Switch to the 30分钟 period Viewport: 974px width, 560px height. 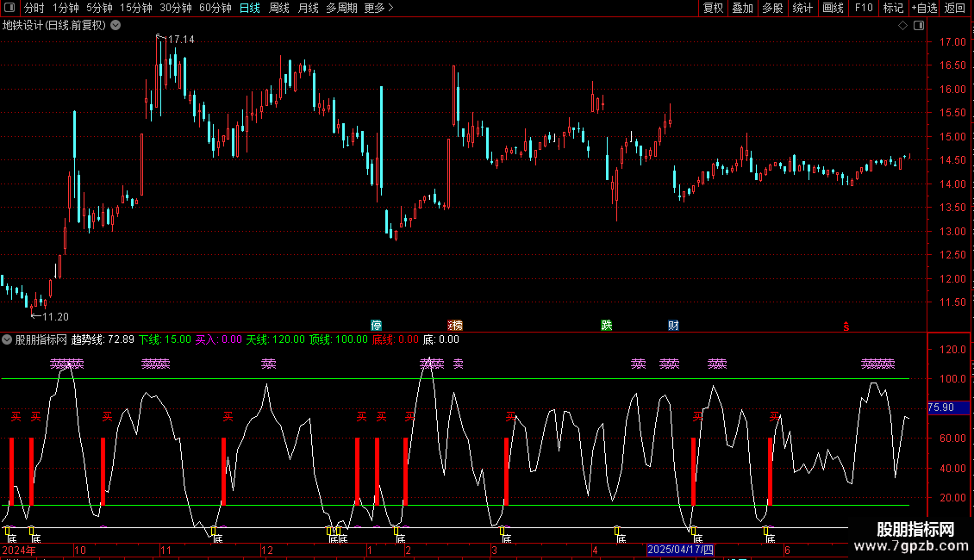[x=175, y=8]
